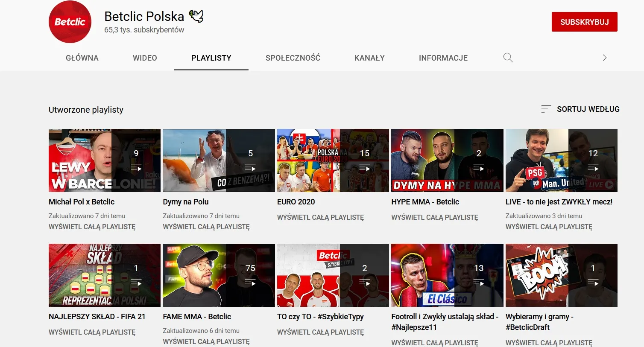View full LIVE ZWYKŁY mecz playlist link
The height and width of the screenshot is (347, 644).
(x=549, y=227)
